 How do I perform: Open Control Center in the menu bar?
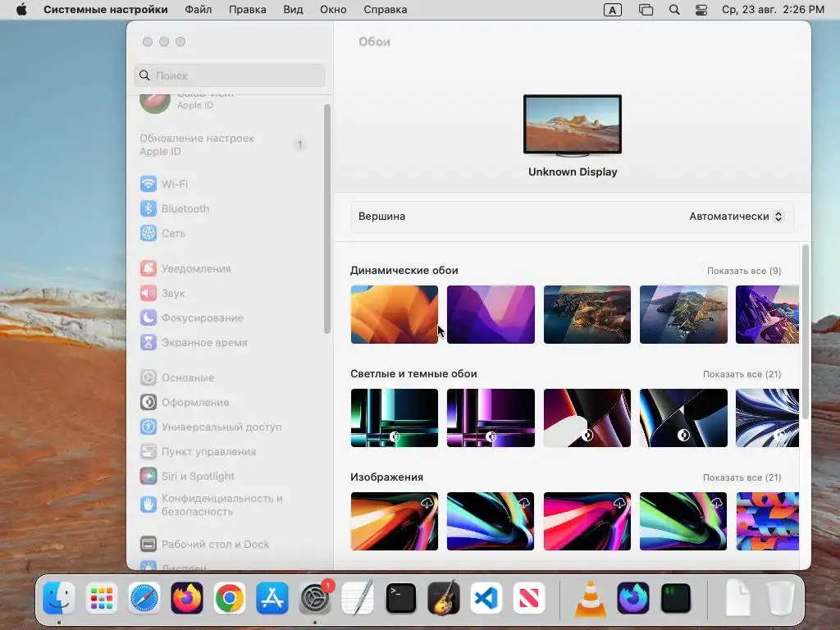(701, 10)
